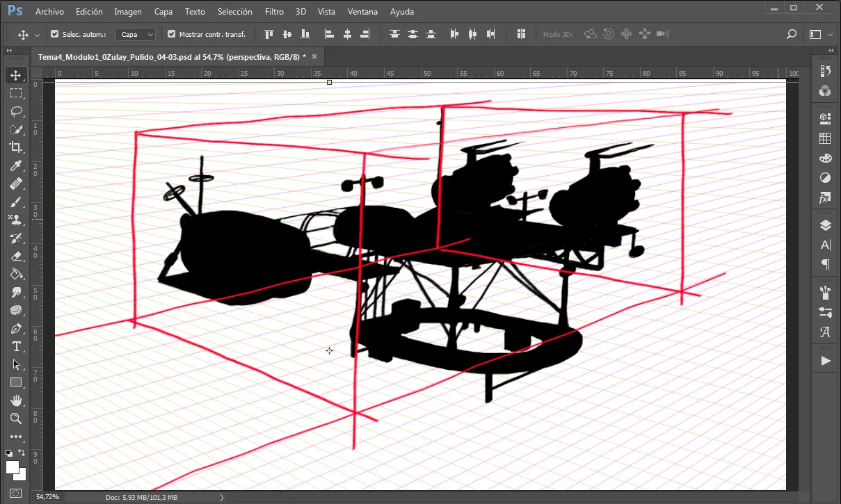Open the History panel icon
The width and height of the screenshot is (841, 504).
pos(826,71)
